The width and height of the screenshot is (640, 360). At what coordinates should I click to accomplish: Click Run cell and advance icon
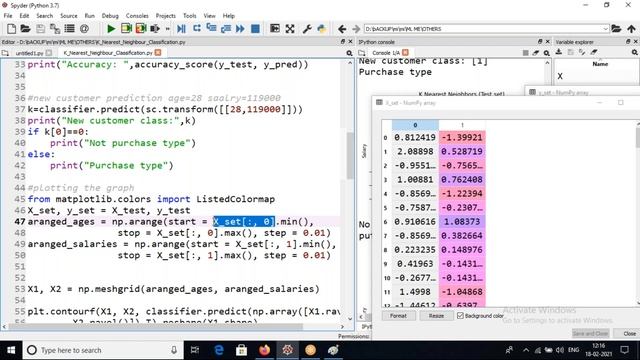click(141, 29)
